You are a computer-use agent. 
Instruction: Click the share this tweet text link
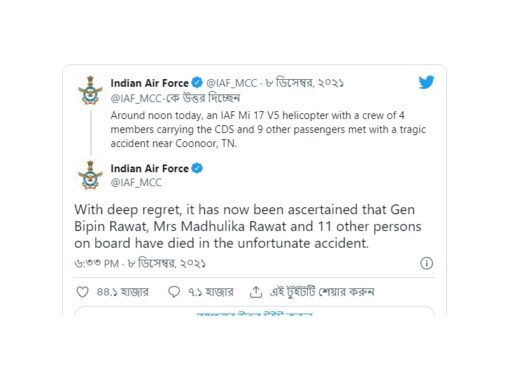[x=322, y=291]
